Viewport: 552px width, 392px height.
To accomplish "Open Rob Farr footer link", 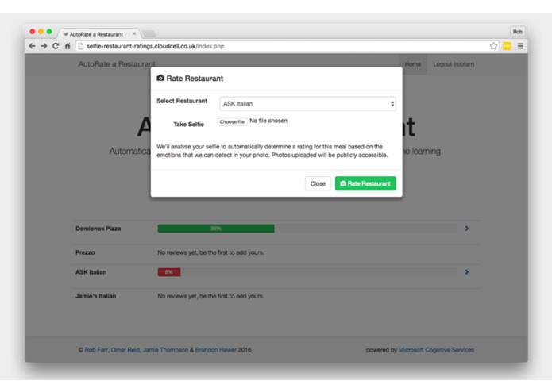I will [x=96, y=350].
